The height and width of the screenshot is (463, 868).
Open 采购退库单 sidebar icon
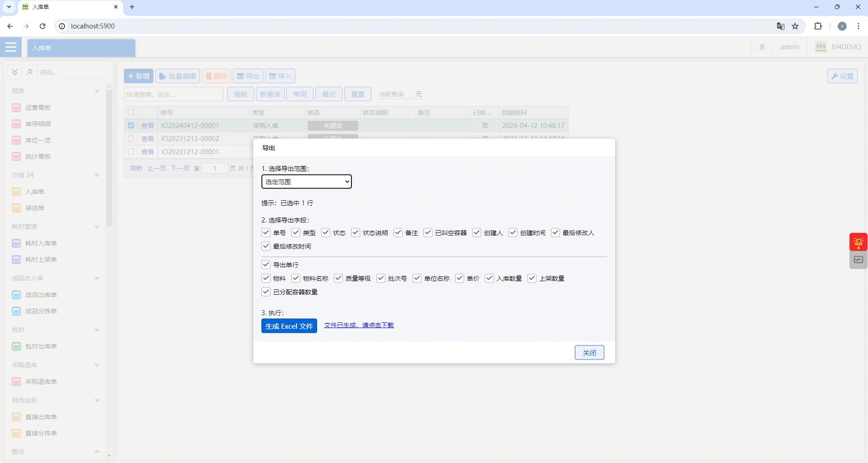16,382
